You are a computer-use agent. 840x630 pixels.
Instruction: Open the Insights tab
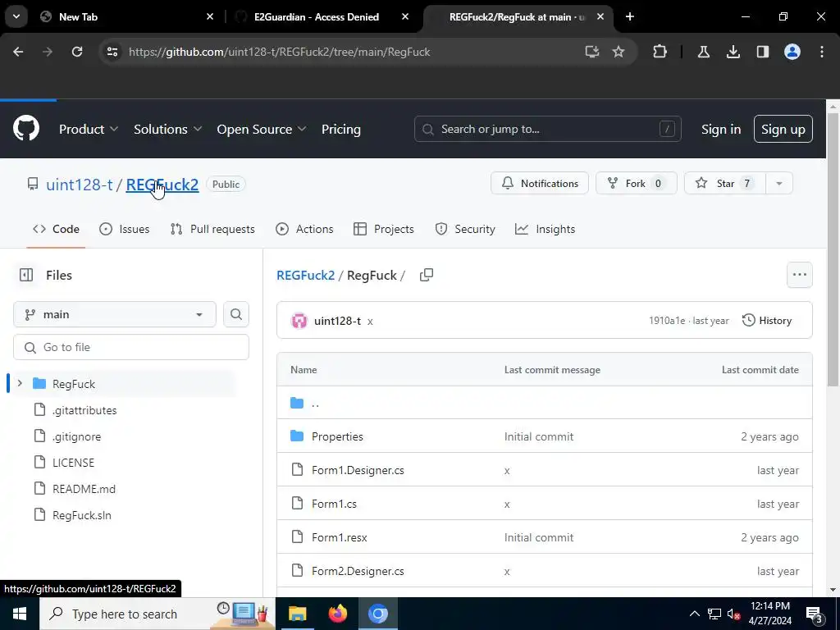(x=546, y=230)
